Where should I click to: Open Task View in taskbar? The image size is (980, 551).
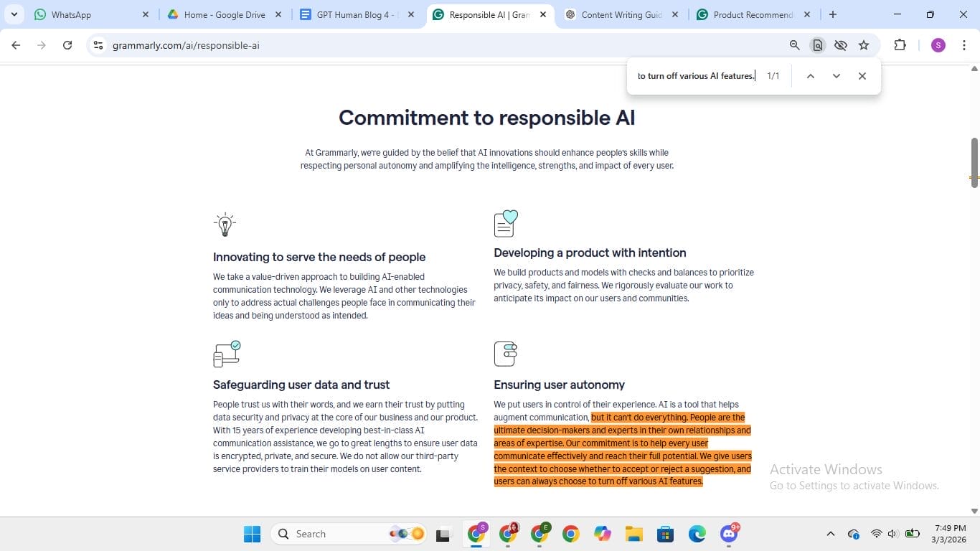pos(443,534)
